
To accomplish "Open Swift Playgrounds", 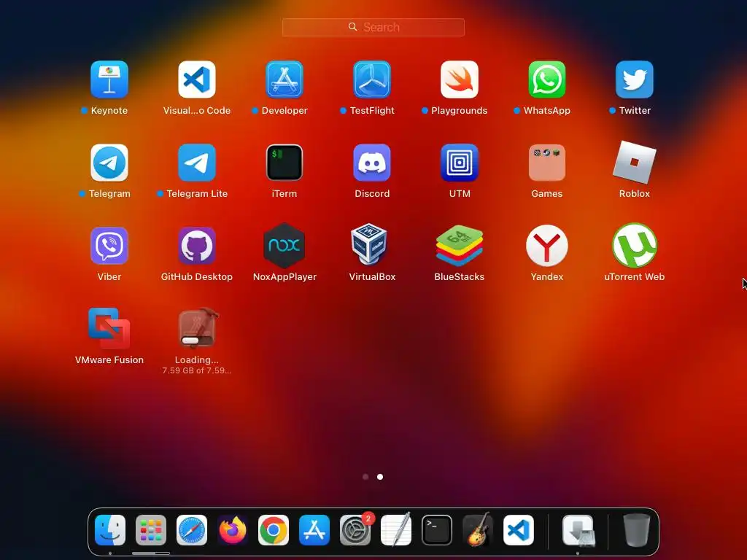I will coord(460,79).
